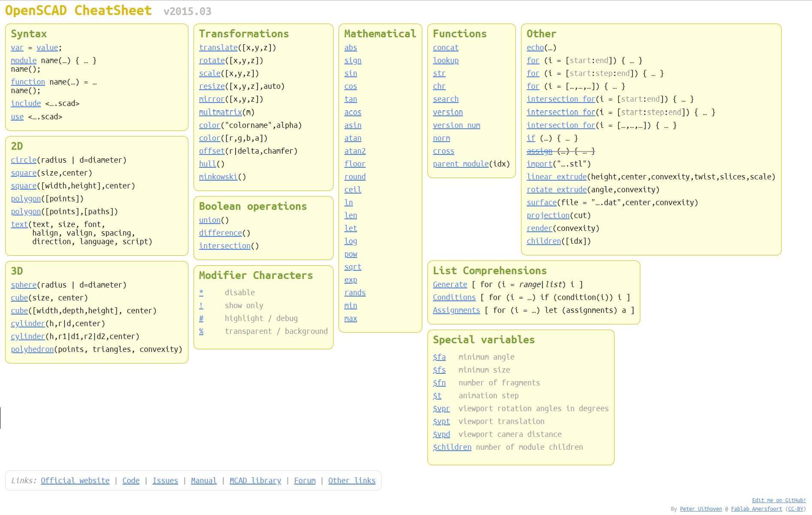Click the if statement link
The image size is (812, 515).
[x=531, y=138]
